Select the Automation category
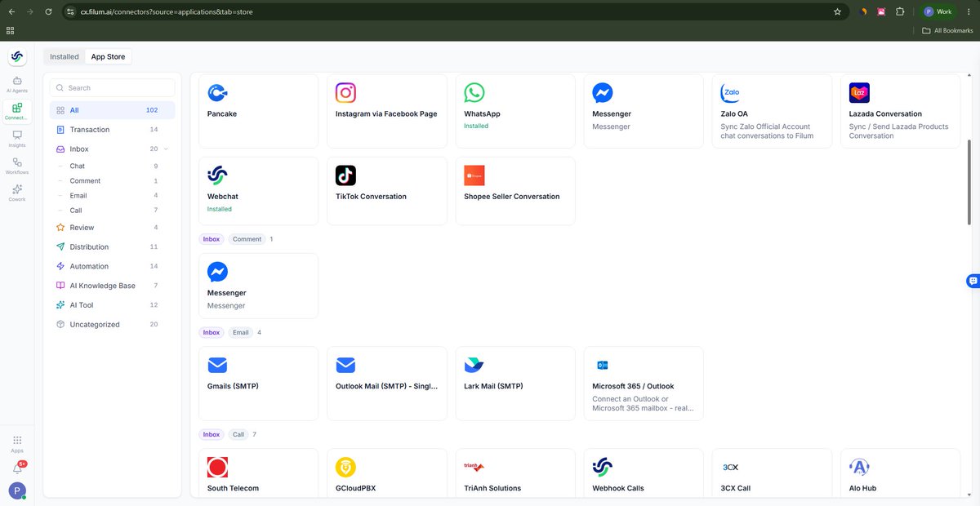 point(112,267)
